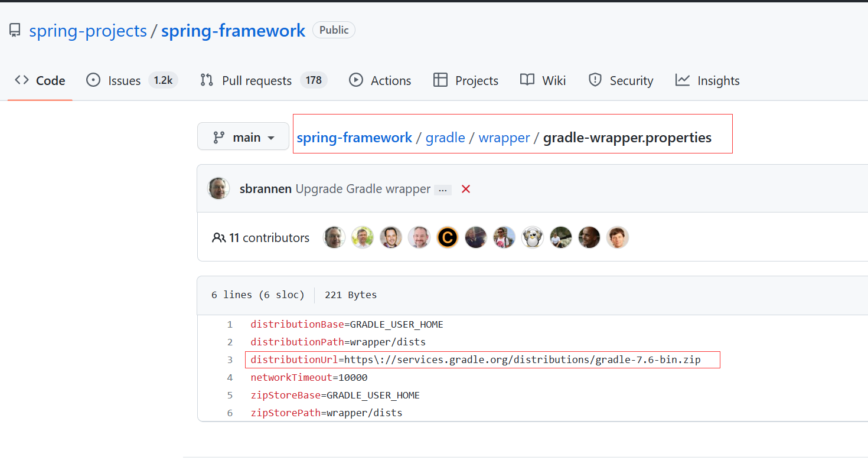Select line number 5
Screen dimensions: 868x464
coord(230,396)
